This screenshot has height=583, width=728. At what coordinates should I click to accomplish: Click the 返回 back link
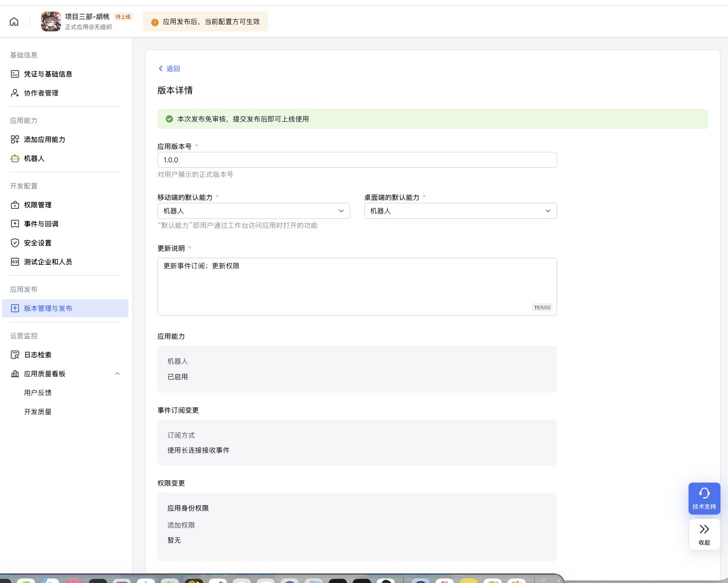[169, 68]
